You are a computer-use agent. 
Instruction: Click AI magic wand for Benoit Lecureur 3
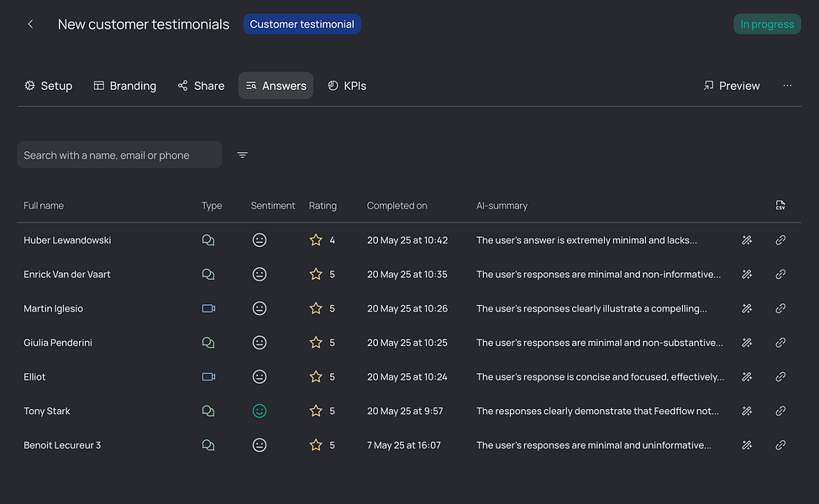(747, 445)
